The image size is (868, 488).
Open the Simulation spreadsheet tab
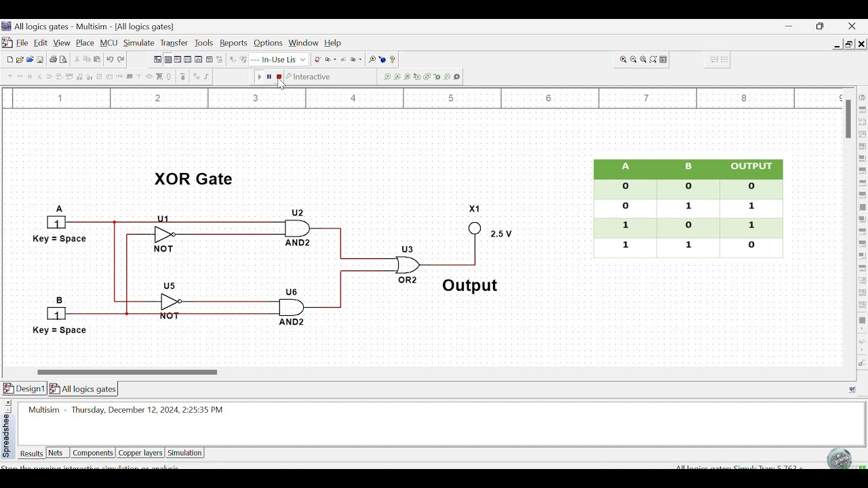(185, 453)
